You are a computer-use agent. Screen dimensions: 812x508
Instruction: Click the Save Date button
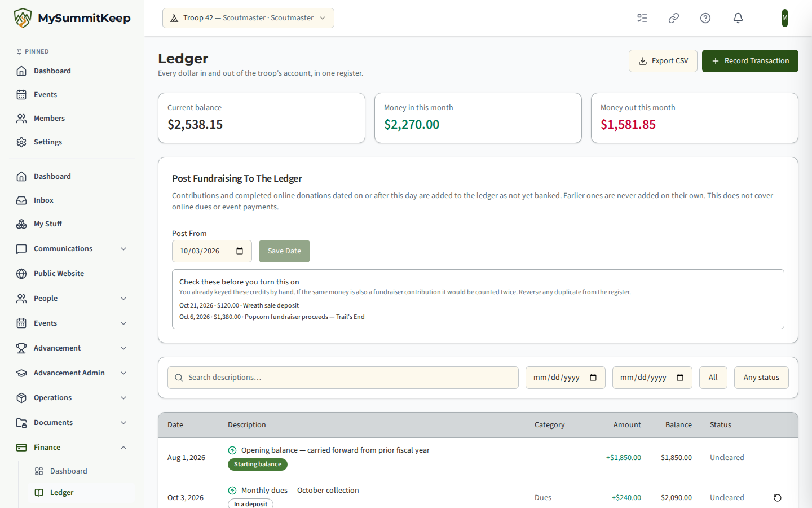284,251
